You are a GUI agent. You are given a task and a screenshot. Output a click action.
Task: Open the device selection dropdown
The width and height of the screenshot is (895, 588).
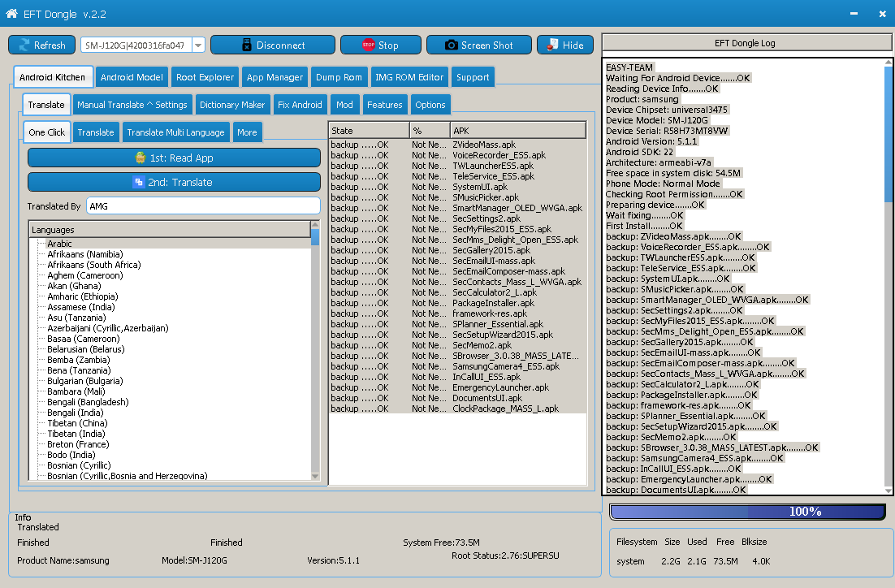(198, 45)
